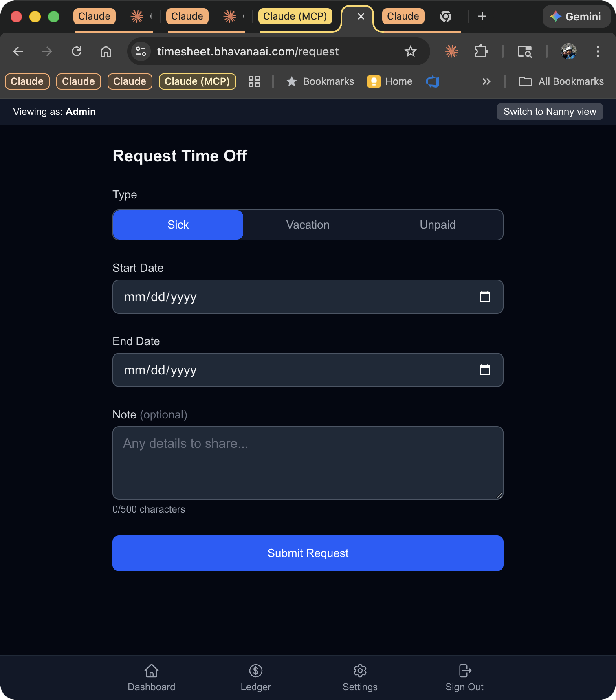Switch to the second Claude tab group
This screenshot has width=616, height=700.
pyautogui.click(x=187, y=16)
